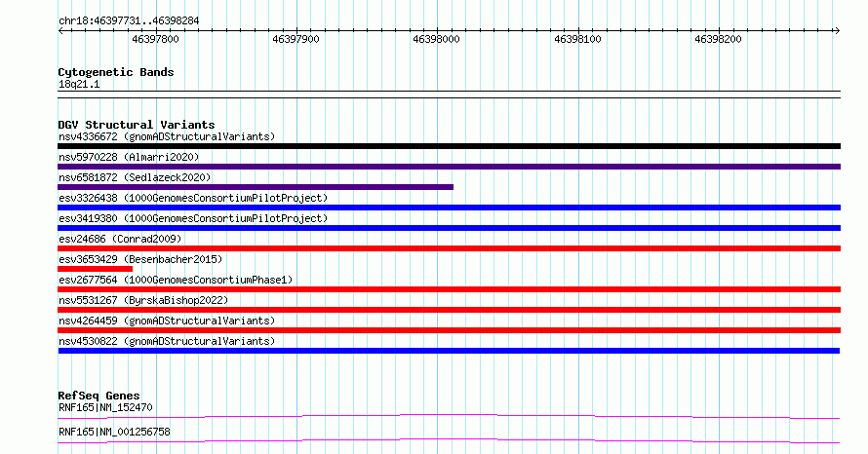Screen dimensions: 868x454
Task: Click the blue nsv4530822 variant bar
Action: pos(449,351)
